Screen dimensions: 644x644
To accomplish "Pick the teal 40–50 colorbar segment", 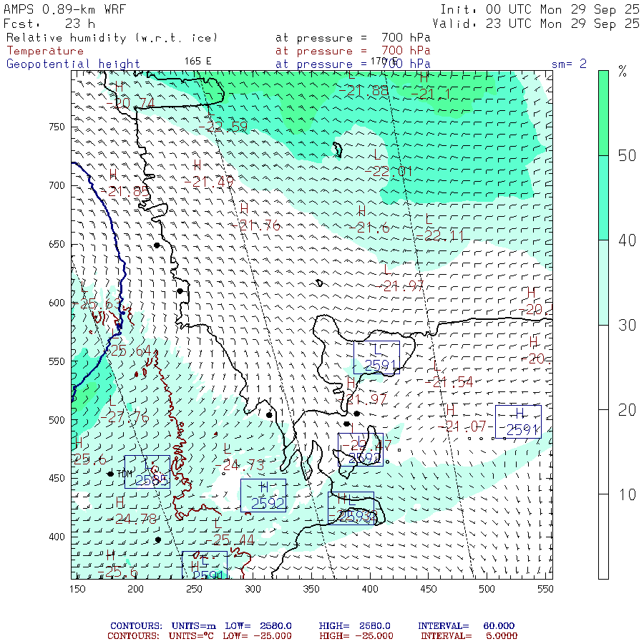I will click(603, 197).
